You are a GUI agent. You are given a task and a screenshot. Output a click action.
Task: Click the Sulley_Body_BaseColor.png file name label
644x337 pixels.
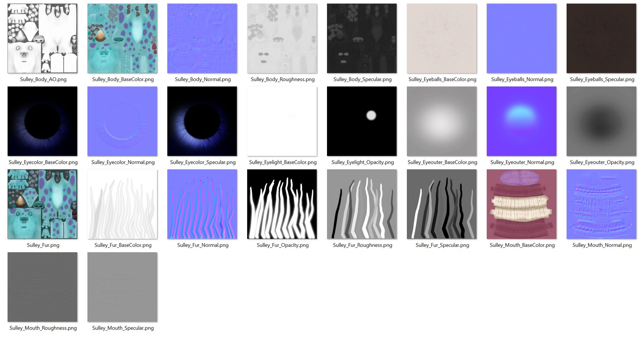[x=123, y=79]
